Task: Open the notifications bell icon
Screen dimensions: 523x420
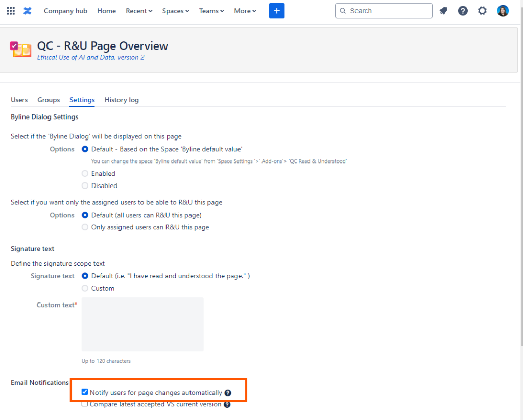Action: (443, 11)
